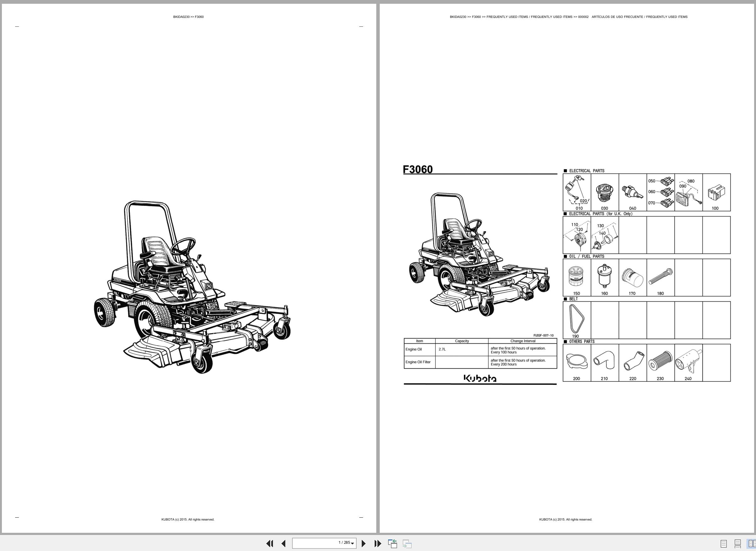Click the Engine Oil table row label
The height and width of the screenshot is (551, 756).
click(x=414, y=350)
